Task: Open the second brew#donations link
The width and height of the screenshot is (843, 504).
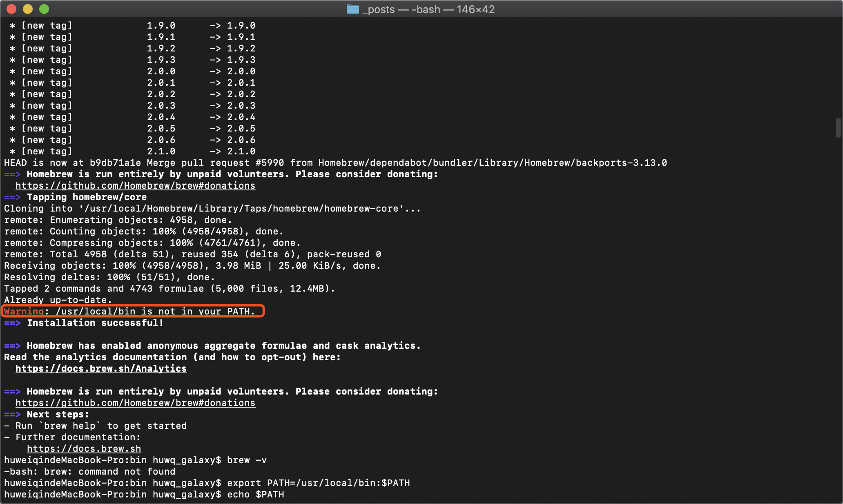Action: click(135, 403)
